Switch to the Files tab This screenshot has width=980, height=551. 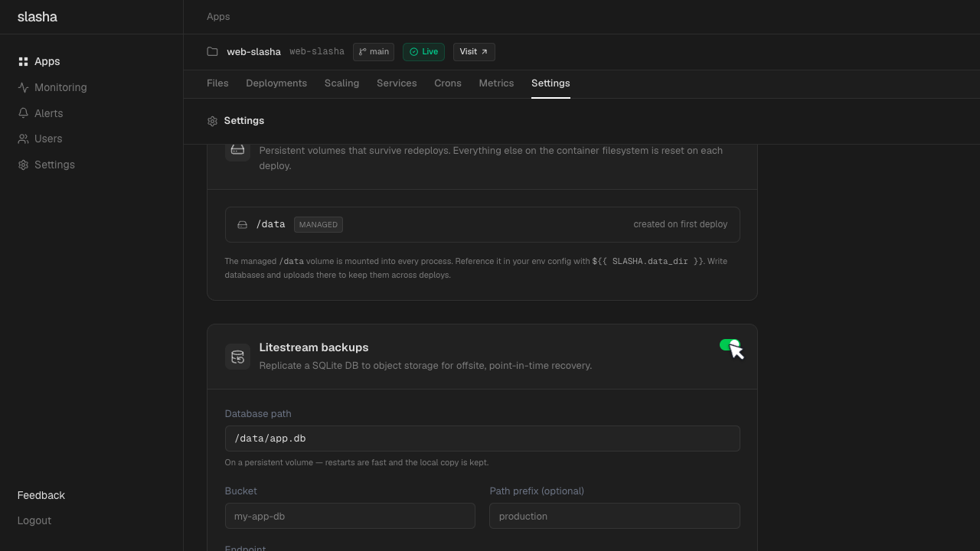pos(217,83)
